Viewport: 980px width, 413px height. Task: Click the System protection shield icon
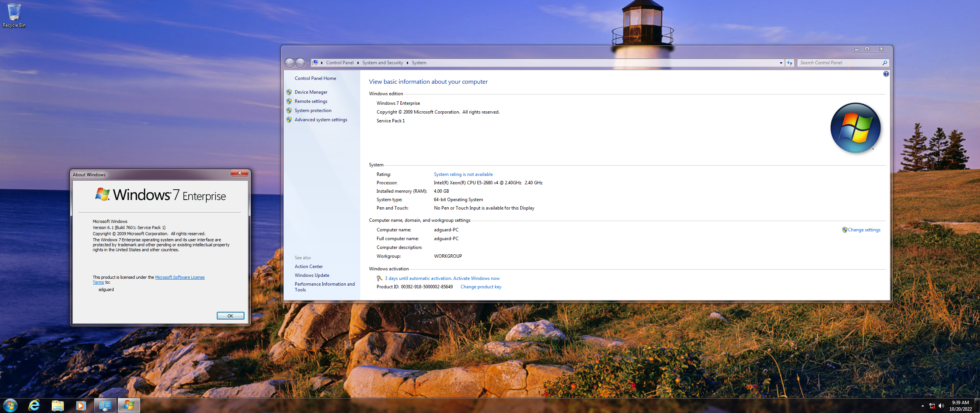click(289, 111)
